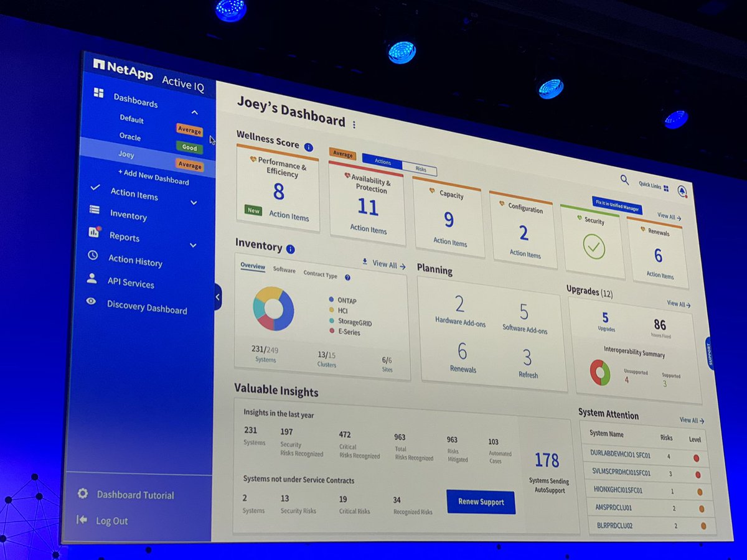747x560 pixels.
Task: Click the Dashboard Tutorial gear icon
Action: [83, 493]
